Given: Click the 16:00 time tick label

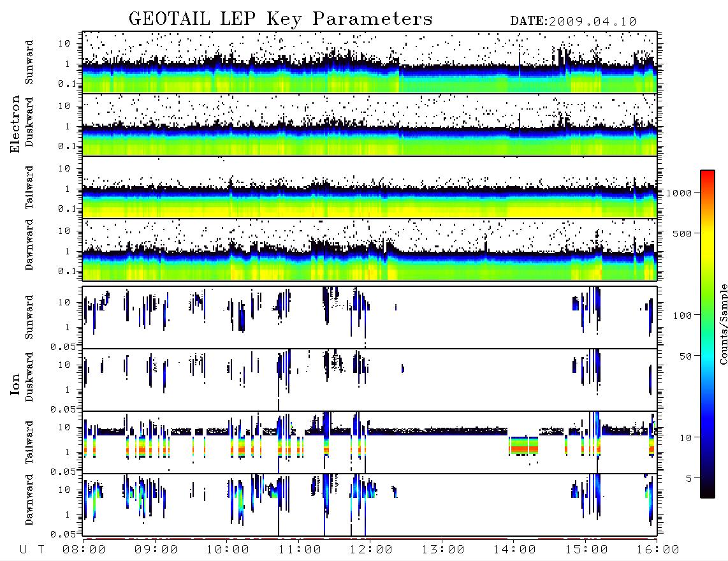Looking at the screenshot, I should (658, 550).
